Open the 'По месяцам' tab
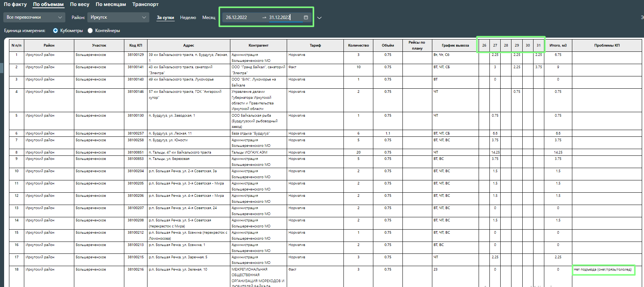The image size is (644, 287). (x=111, y=4)
